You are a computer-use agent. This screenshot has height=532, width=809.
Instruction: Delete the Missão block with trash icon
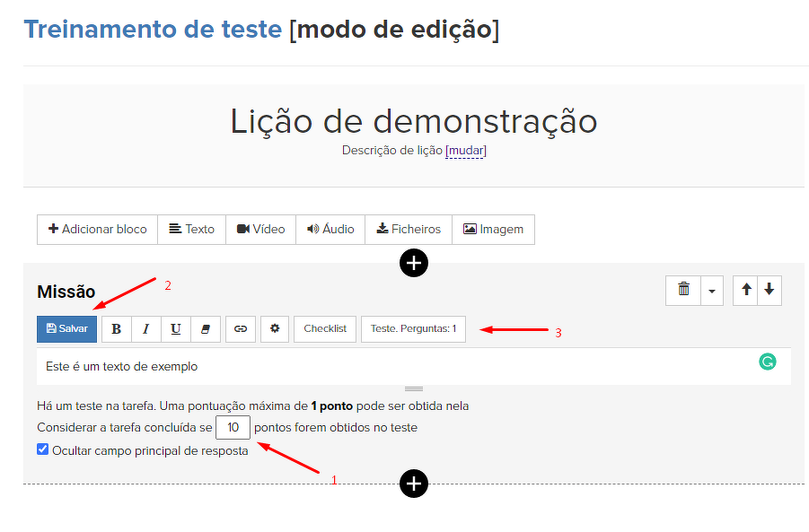[683, 291]
